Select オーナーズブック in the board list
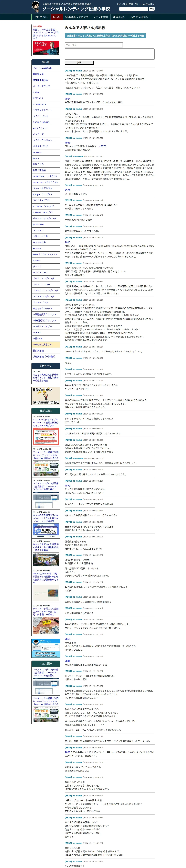Screen dimensions: 186x868 [46, 86]
